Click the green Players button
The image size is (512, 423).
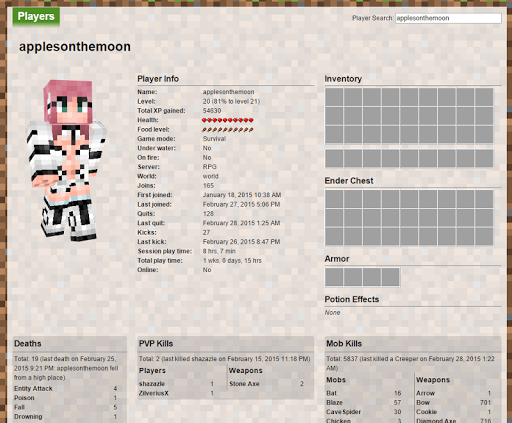point(36,16)
